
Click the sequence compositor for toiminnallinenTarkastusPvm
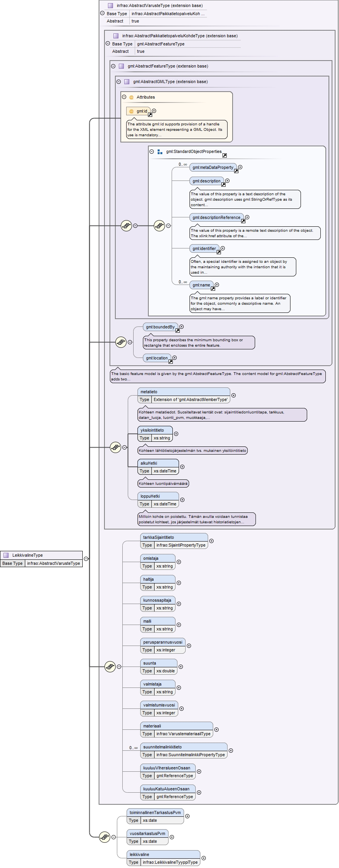click(x=104, y=837)
